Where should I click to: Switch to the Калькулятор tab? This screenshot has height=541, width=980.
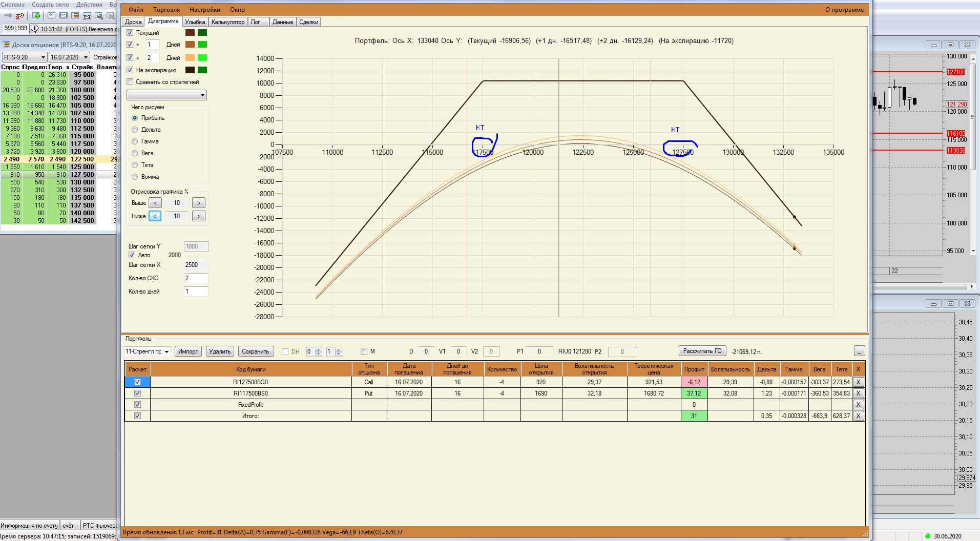coord(228,22)
